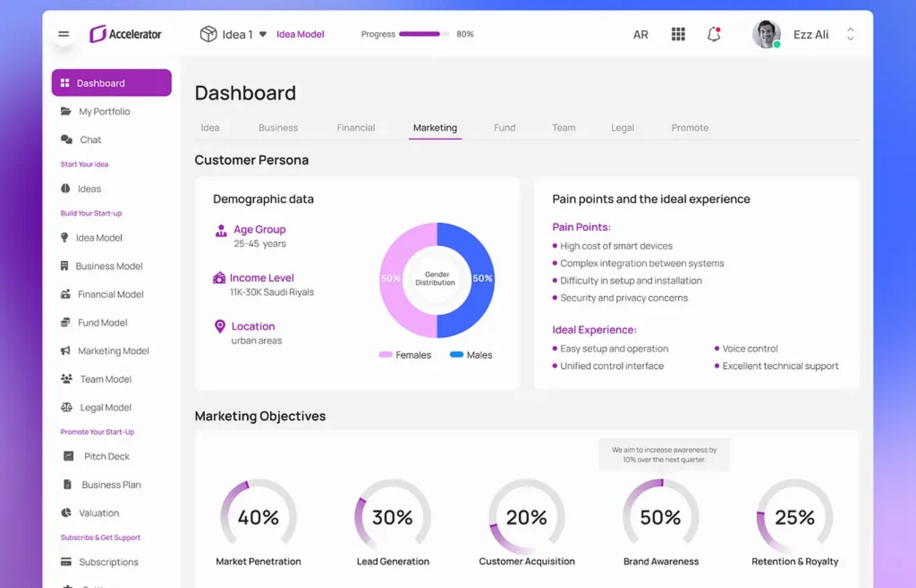Click the My Portfolio folder icon
Screen dimensions: 916x588
click(x=66, y=111)
